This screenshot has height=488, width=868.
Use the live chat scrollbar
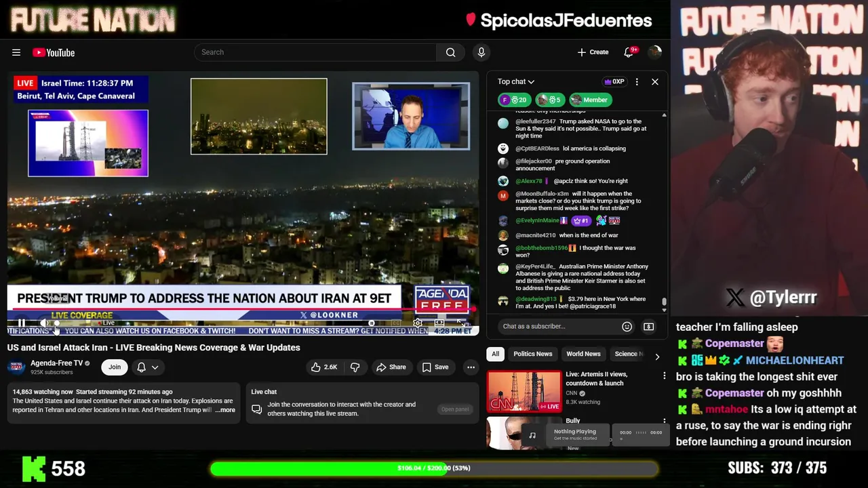(665, 302)
